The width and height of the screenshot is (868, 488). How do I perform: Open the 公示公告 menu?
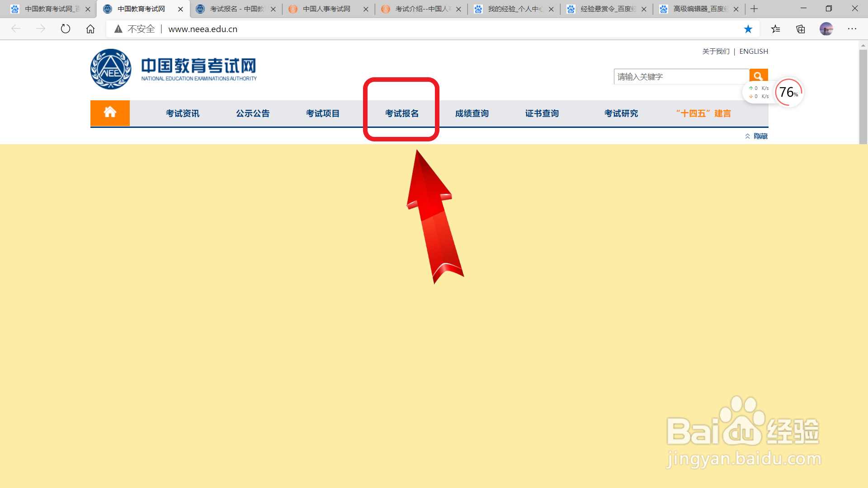tap(253, 113)
